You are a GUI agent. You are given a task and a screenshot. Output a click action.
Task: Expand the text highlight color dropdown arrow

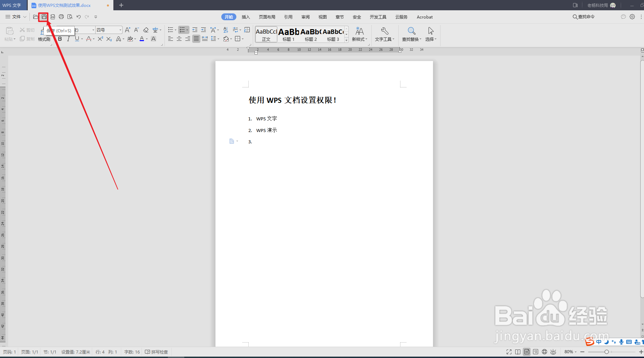pos(135,39)
